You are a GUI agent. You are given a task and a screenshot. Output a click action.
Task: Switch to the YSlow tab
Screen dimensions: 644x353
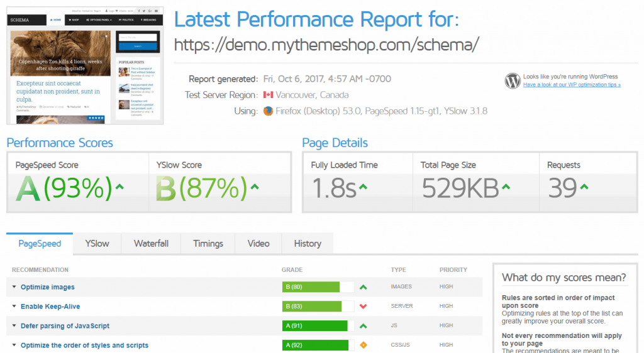pyautogui.click(x=97, y=244)
